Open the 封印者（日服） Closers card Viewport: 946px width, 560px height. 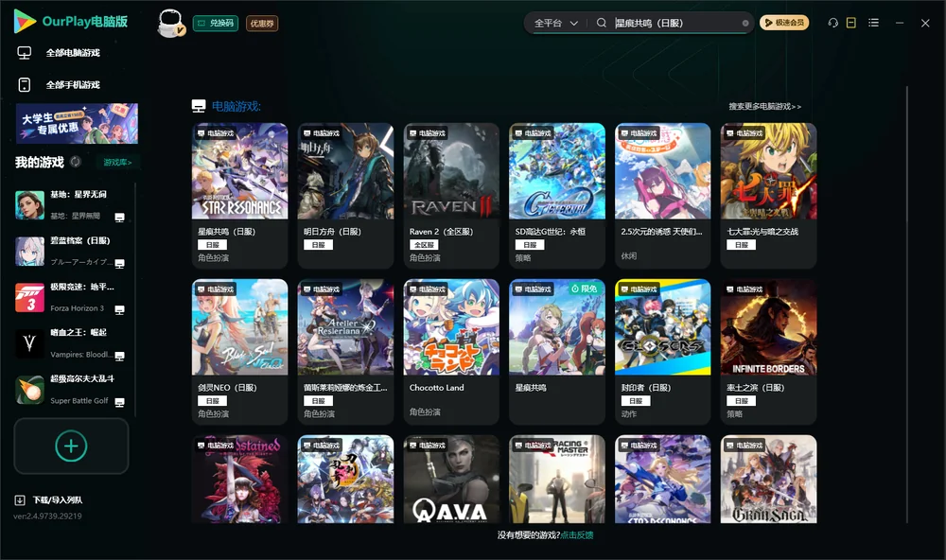(x=663, y=351)
